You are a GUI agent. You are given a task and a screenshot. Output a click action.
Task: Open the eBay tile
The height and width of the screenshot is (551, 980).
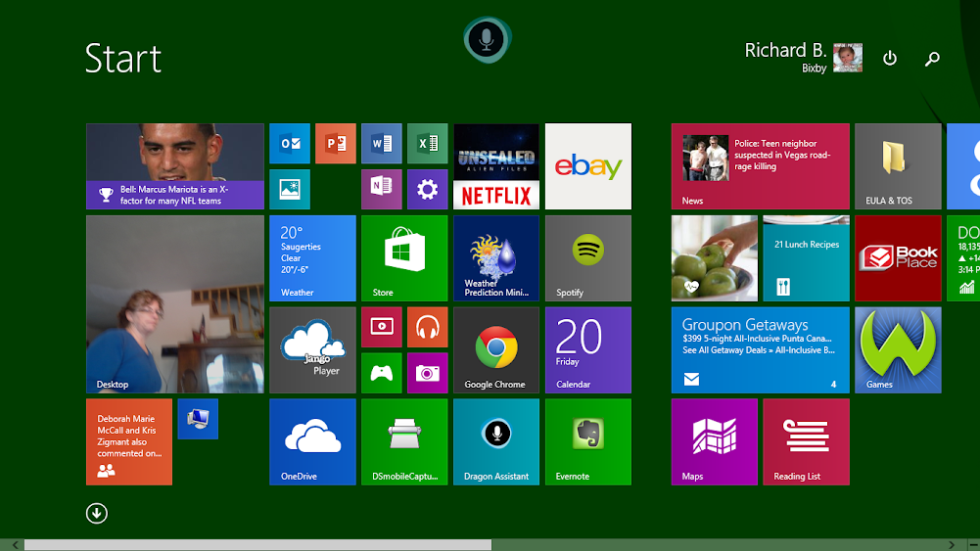point(588,166)
